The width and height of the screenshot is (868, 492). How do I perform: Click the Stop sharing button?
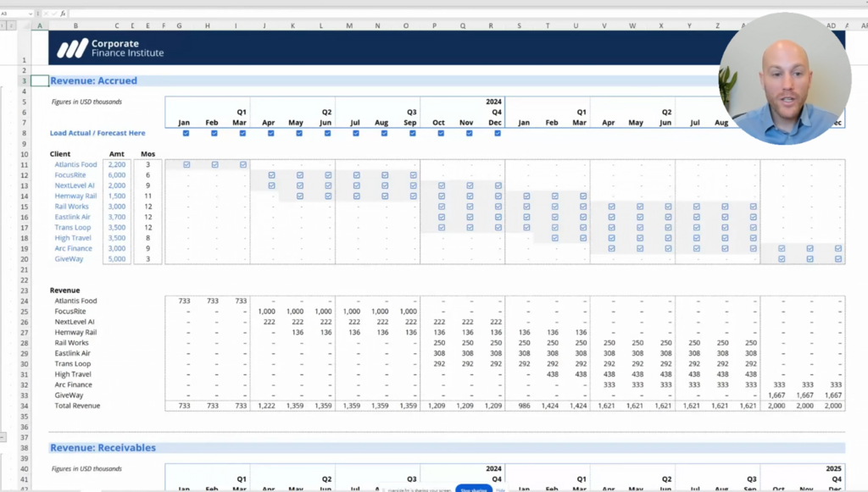point(474,489)
